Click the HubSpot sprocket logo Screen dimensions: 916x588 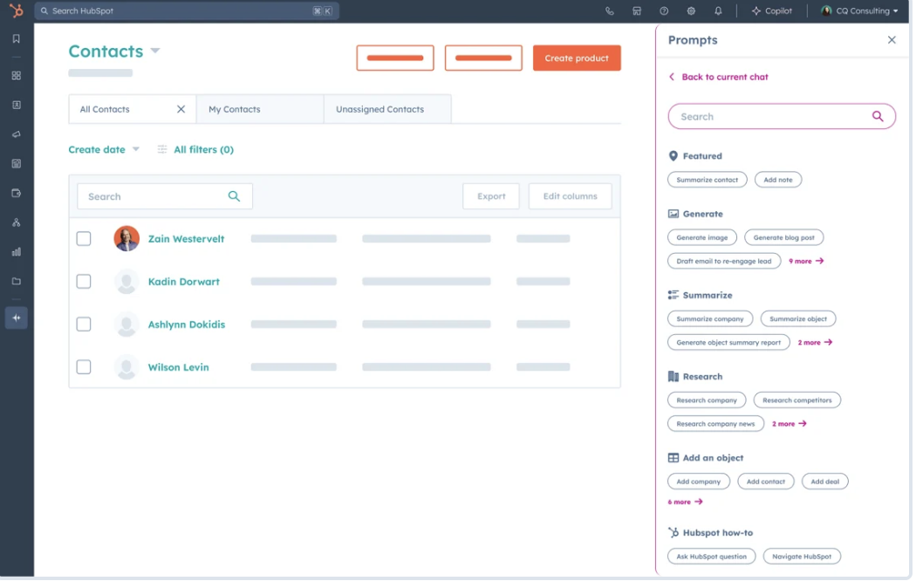point(17,10)
